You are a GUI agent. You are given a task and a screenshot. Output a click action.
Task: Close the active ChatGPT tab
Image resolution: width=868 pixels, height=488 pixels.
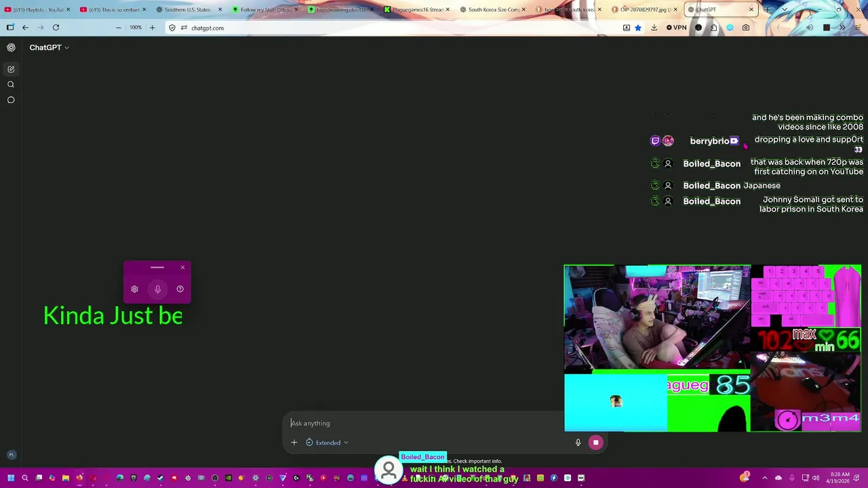point(751,9)
